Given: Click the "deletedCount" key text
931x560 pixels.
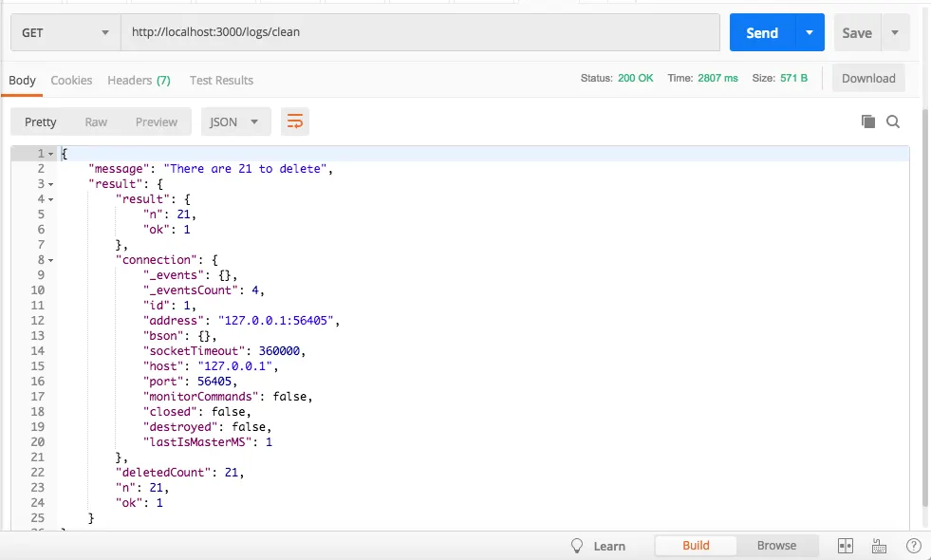Looking at the screenshot, I should click(163, 473).
